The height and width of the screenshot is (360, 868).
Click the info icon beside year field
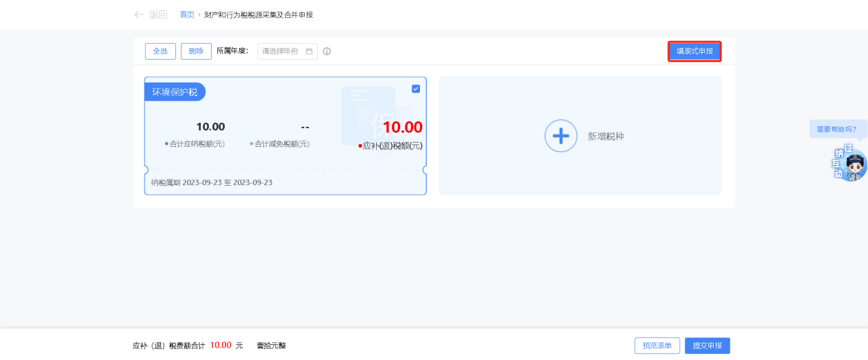click(327, 51)
